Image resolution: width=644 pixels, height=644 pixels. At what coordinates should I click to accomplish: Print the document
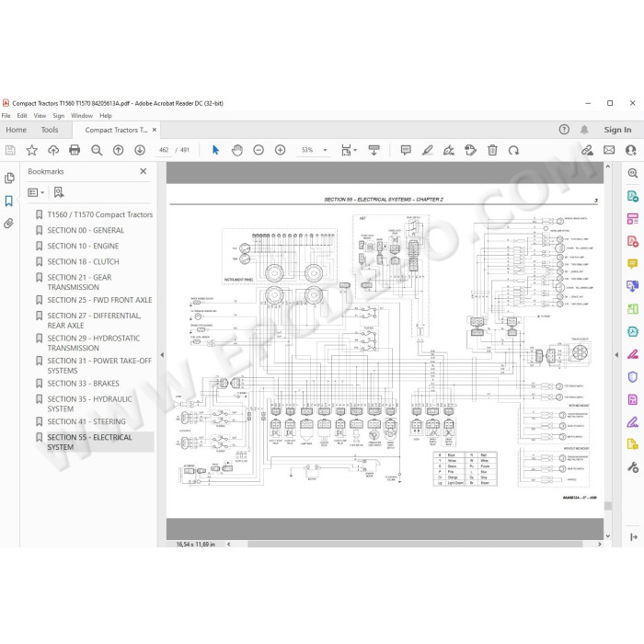click(x=75, y=150)
